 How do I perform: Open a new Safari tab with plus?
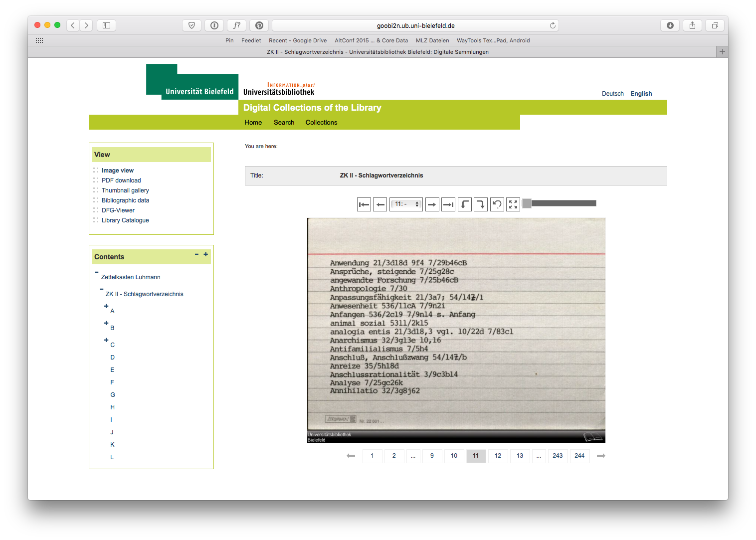coord(722,52)
